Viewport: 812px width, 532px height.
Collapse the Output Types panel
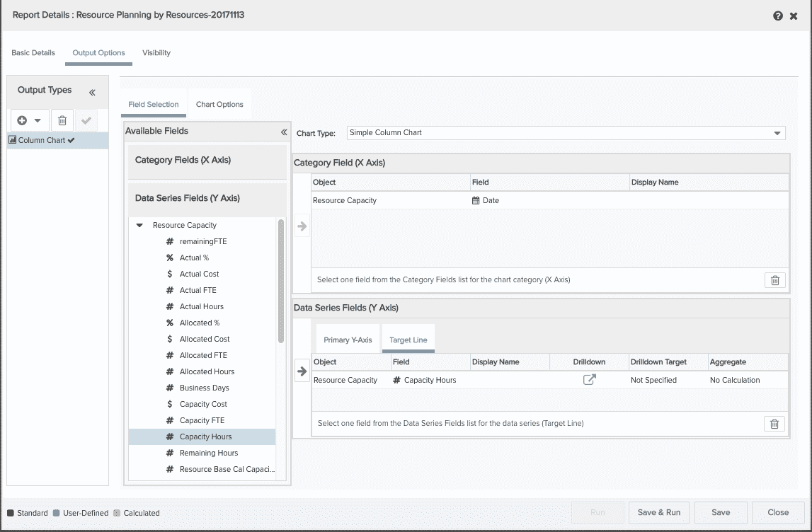click(x=92, y=92)
